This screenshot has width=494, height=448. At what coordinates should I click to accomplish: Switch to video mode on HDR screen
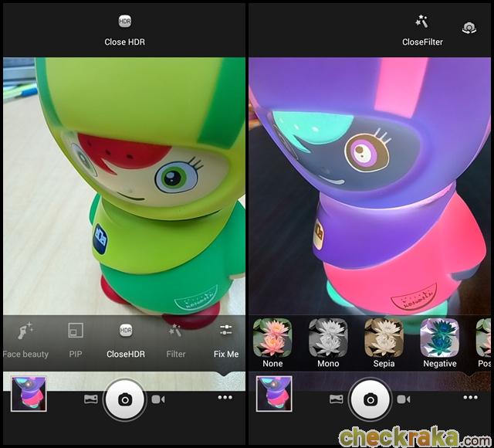point(158,399)
